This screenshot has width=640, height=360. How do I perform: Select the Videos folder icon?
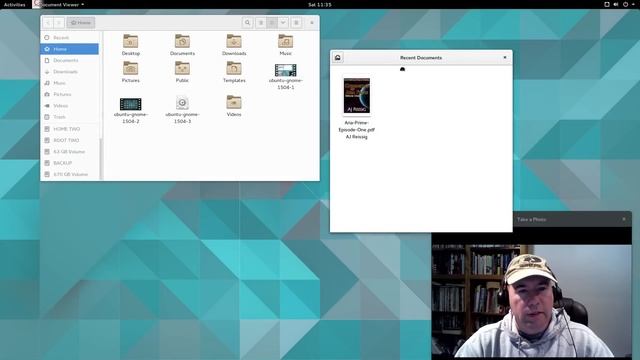pyautogui.click(x=234, y=102)
